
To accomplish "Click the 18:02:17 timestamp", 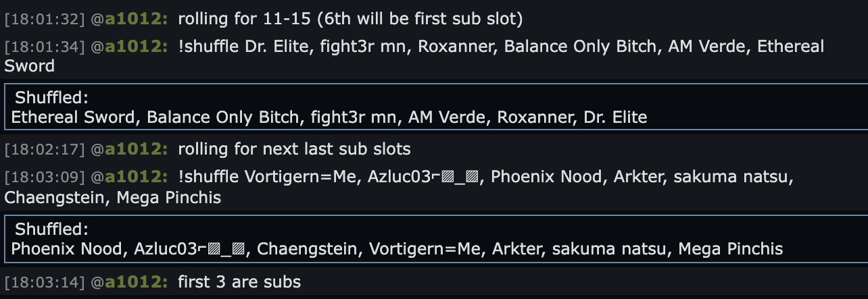I will tap(45, 148).
